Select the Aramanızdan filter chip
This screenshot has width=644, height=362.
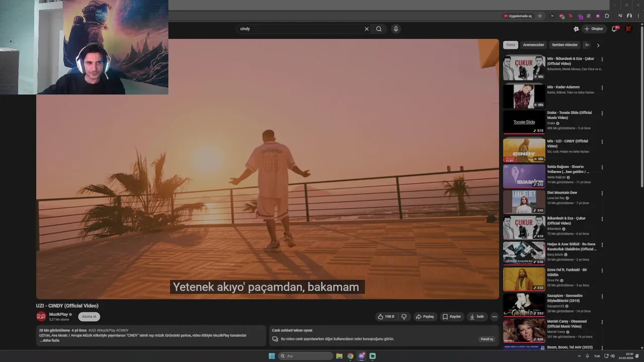tap(533, 45)
